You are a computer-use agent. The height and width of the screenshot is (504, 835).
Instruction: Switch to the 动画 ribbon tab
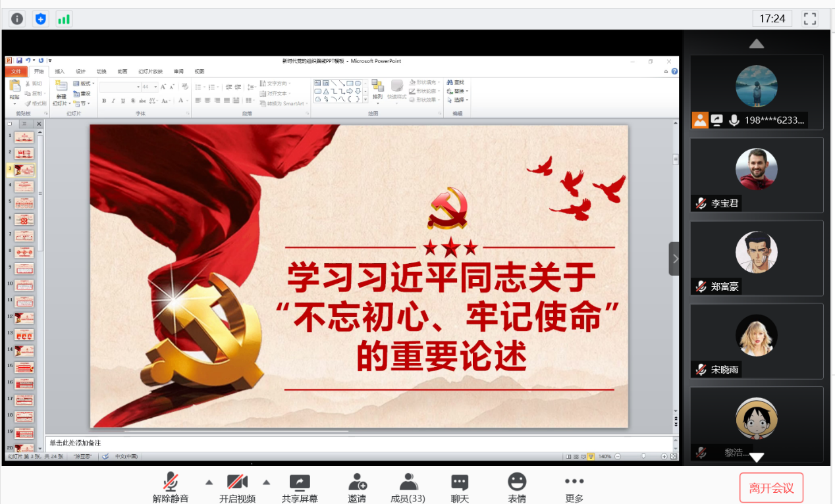(x=122, y=71)
